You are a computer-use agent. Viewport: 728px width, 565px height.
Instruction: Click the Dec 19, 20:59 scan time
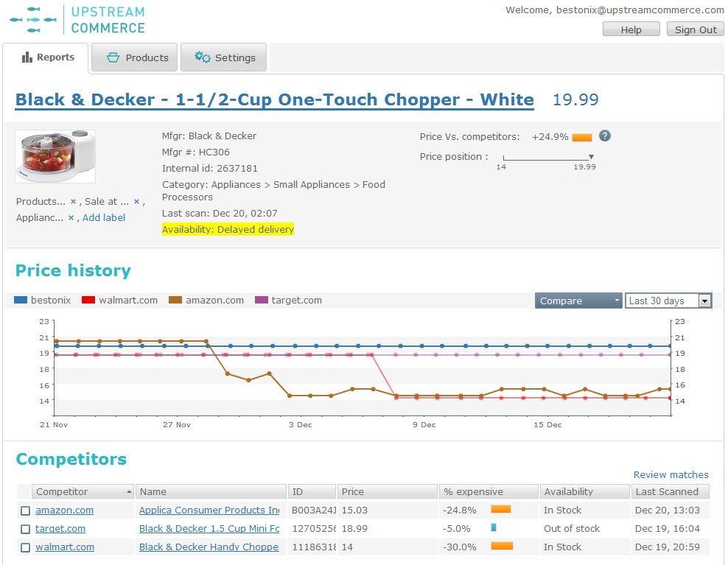(667, 547)
